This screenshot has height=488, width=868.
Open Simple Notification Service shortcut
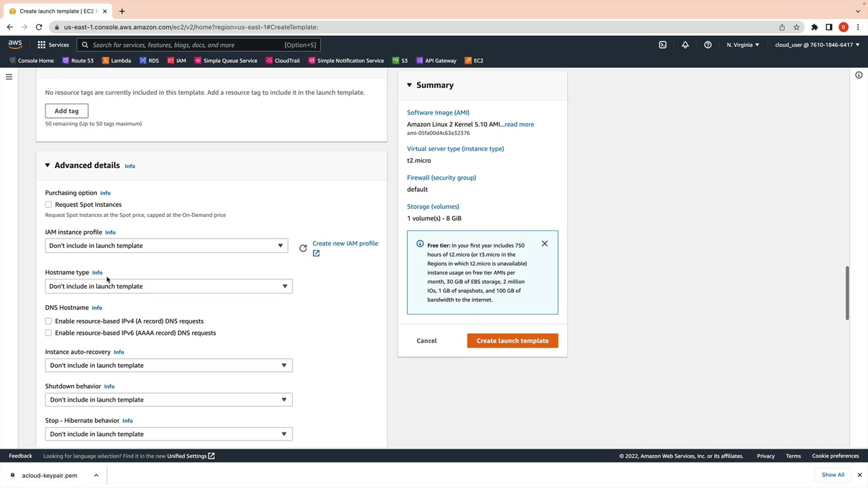point(346,60)
